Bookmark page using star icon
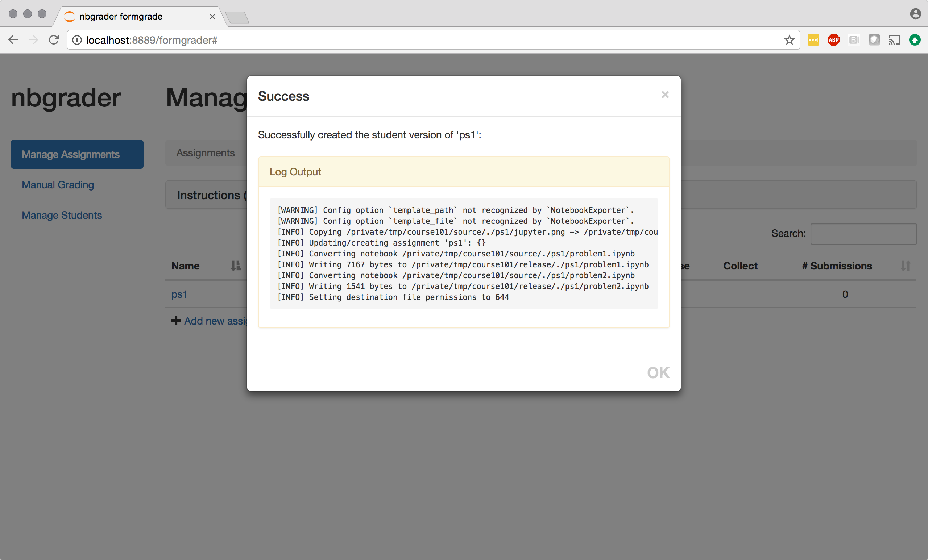This screenshot has height=560, width=928. 789,40
